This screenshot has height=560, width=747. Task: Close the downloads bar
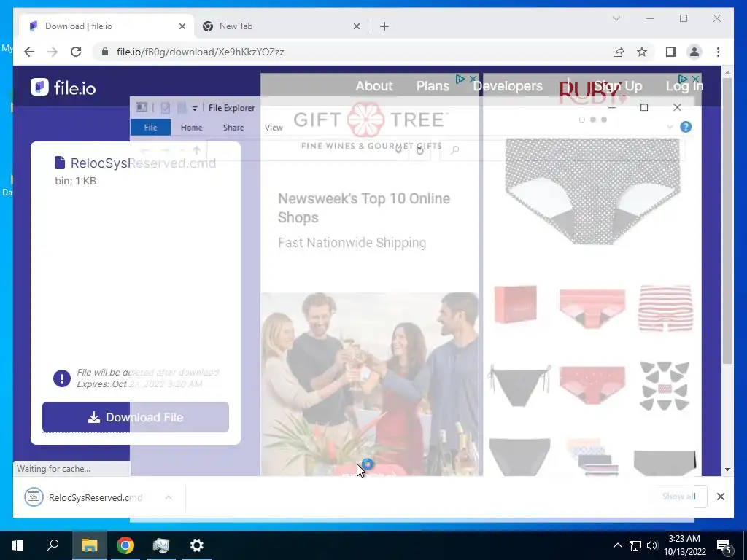coord(720,497)
